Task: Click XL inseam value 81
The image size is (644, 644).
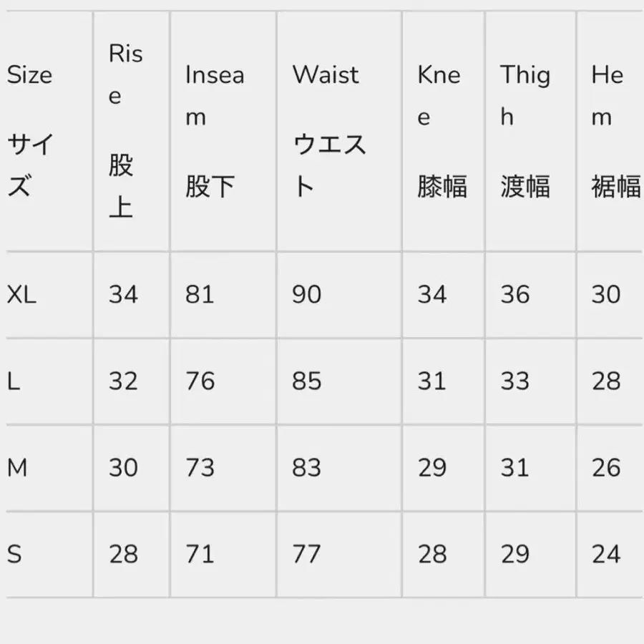Action: 200,294
